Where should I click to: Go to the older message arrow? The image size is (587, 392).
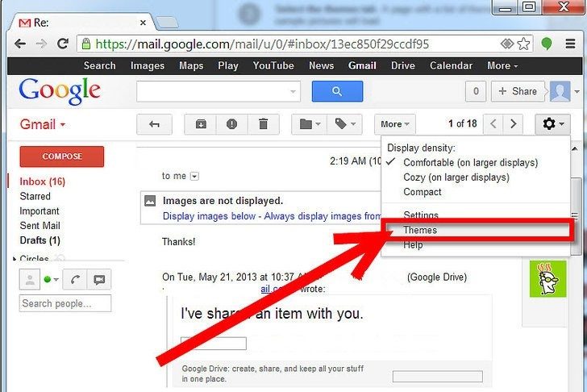click(x=514, y=124)
